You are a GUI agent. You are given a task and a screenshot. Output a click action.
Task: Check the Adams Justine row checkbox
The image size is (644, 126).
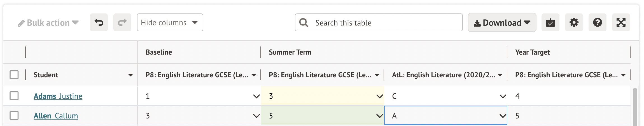pyautogui.click(x=14, y=96)
